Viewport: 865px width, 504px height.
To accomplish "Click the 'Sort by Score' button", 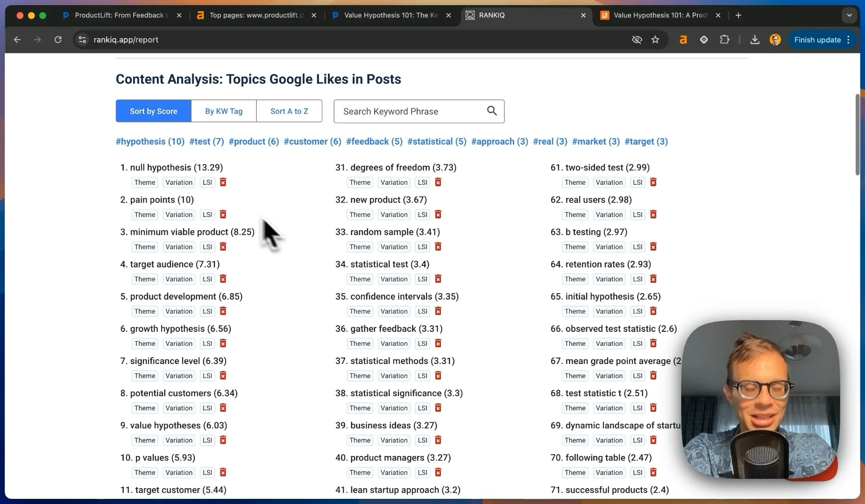I will click(x=153, y=111).
